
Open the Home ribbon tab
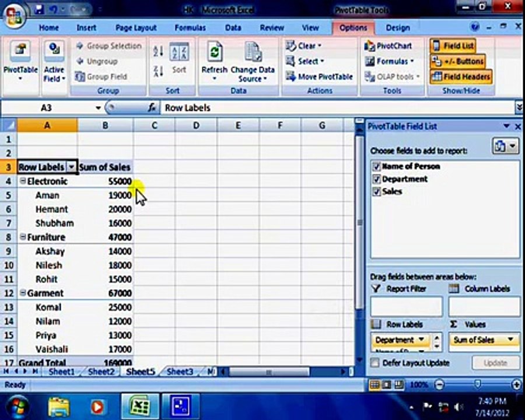(x=49, y=28)
